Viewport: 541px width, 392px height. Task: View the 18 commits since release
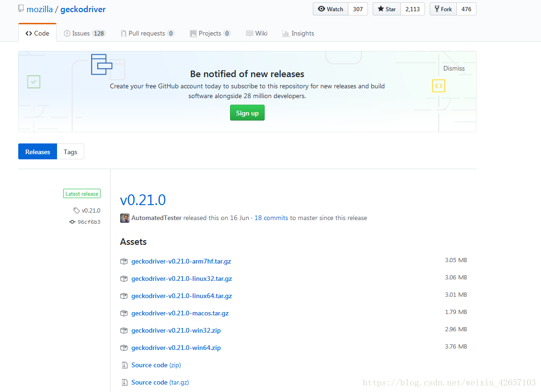(271, 218)
